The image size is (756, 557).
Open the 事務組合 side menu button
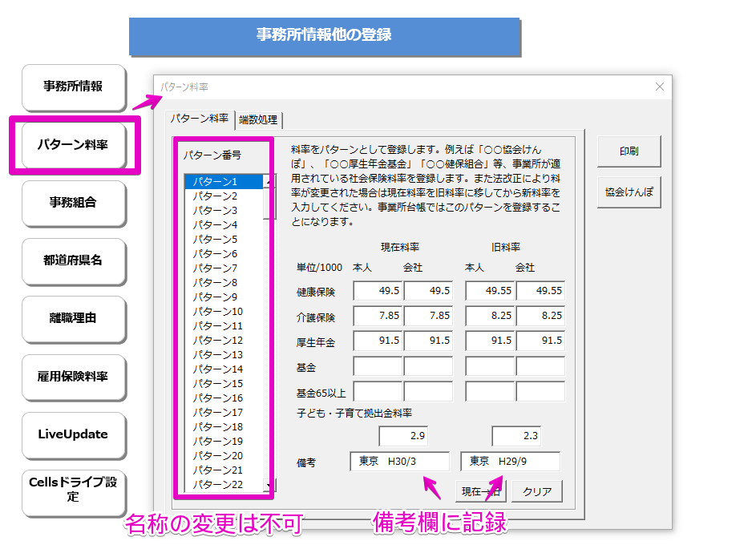[74, 203]
